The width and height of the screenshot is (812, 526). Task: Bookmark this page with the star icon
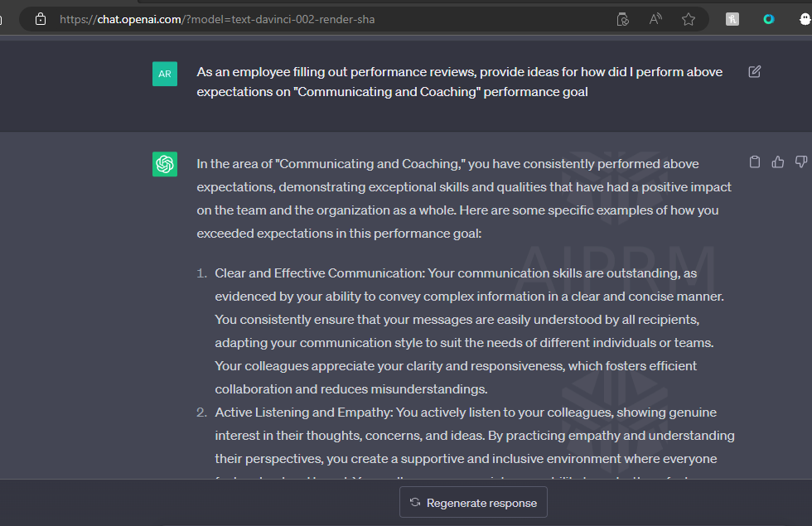point(688,19)
